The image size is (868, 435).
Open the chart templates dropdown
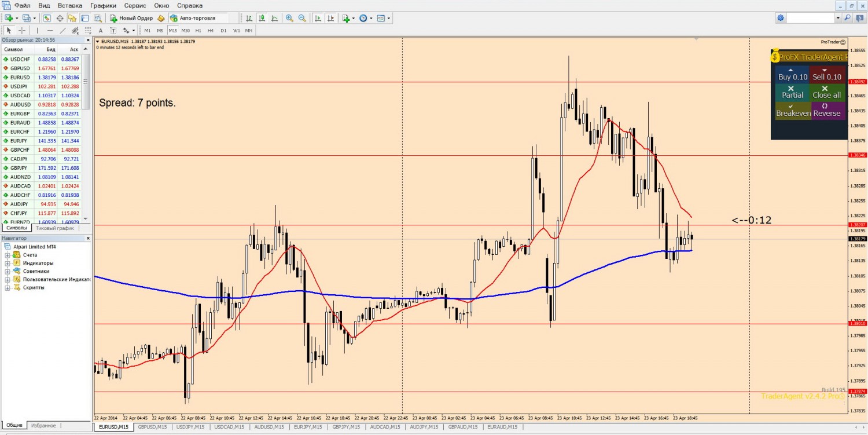pos(389,18)
